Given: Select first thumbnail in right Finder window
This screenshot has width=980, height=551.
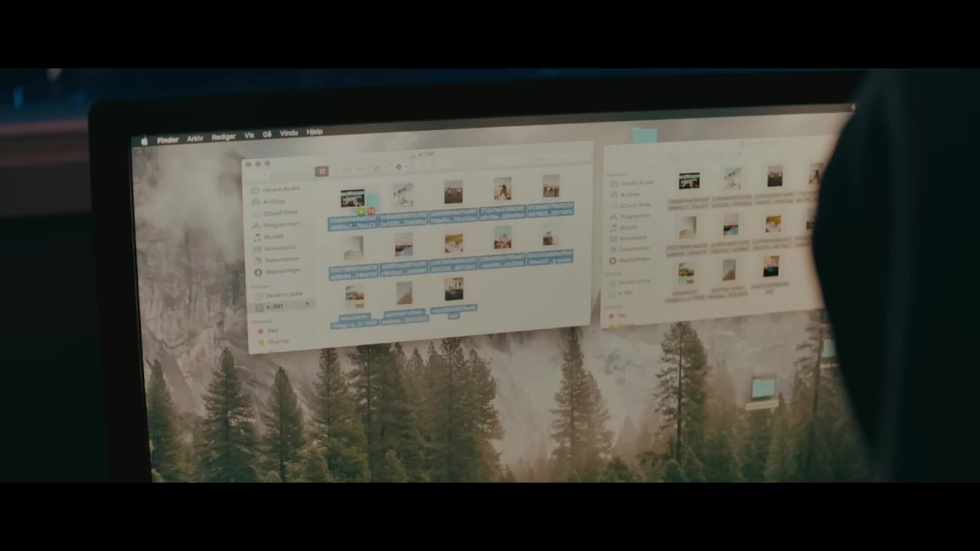Looking at the screenshot, I should (688, 181).
